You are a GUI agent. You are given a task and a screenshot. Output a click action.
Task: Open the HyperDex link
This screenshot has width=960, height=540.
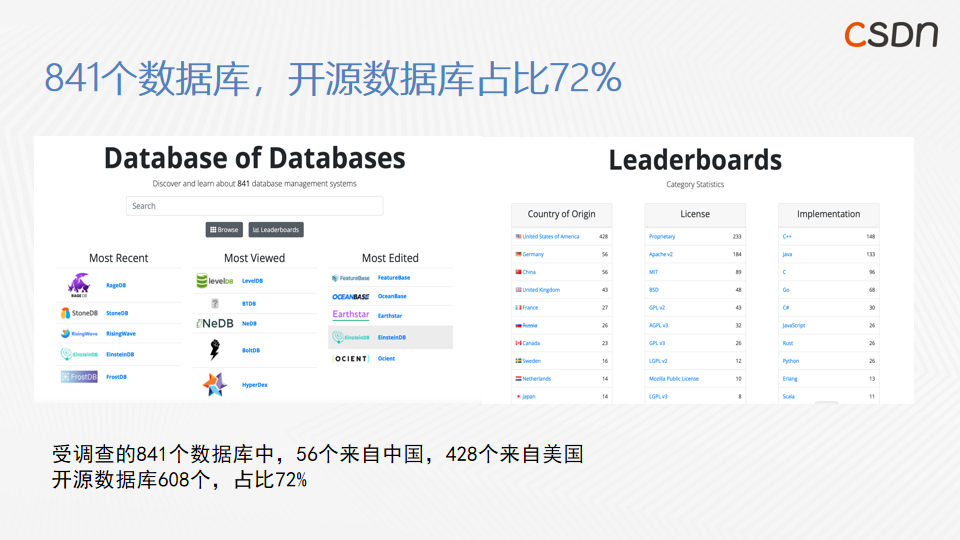click(x=255, y=385)
